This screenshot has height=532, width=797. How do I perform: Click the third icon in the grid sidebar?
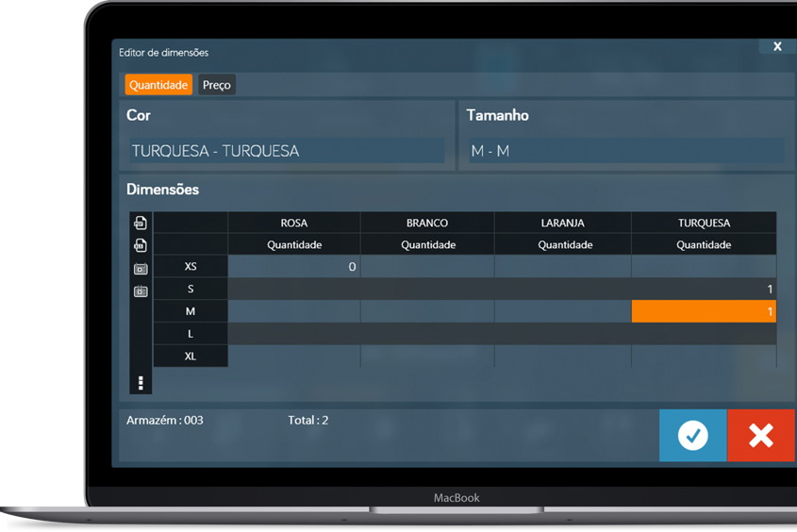pos(141,269)
